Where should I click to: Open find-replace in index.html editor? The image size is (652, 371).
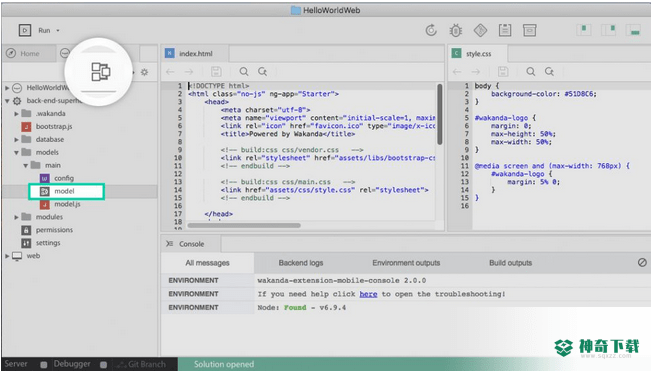pos(262,72)
